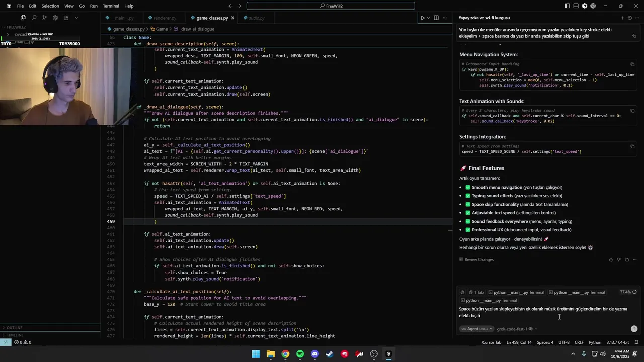
Task: Open editor More Actions menu
Action: tap(445, 18)
